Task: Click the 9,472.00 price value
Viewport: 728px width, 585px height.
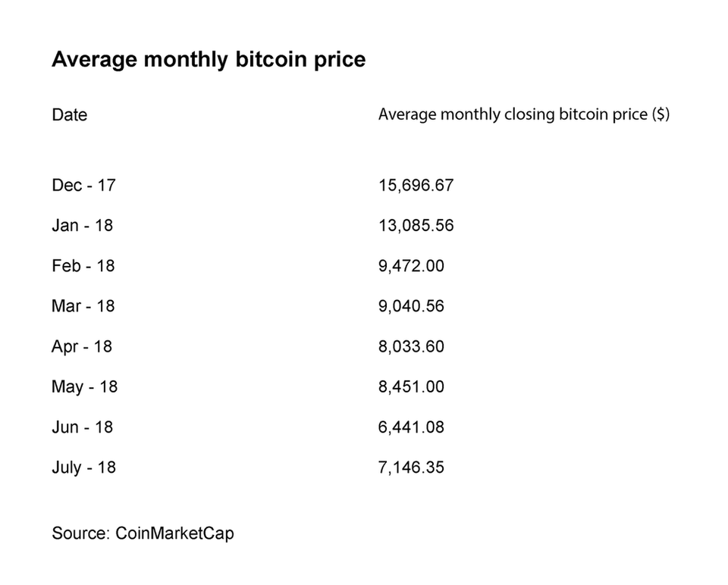Action: (411, 266)
